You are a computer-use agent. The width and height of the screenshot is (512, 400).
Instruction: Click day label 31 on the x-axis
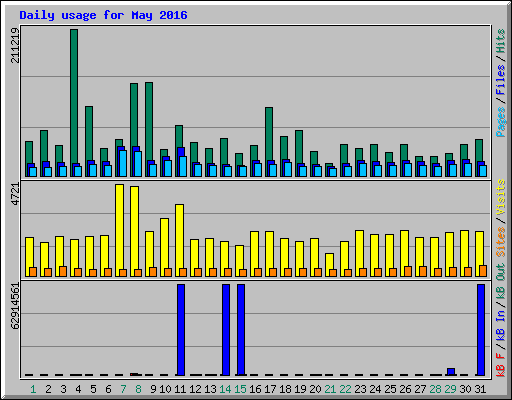(480, 389)
